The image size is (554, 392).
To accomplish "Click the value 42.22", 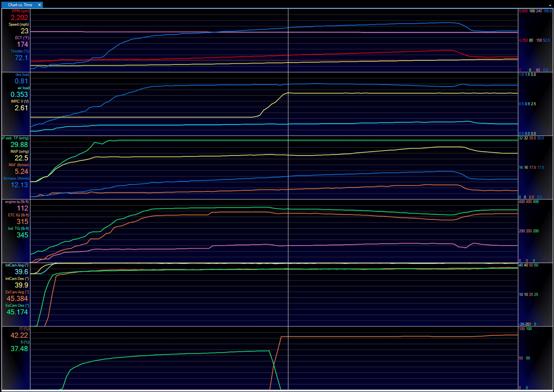I will (x=19, y=335).
